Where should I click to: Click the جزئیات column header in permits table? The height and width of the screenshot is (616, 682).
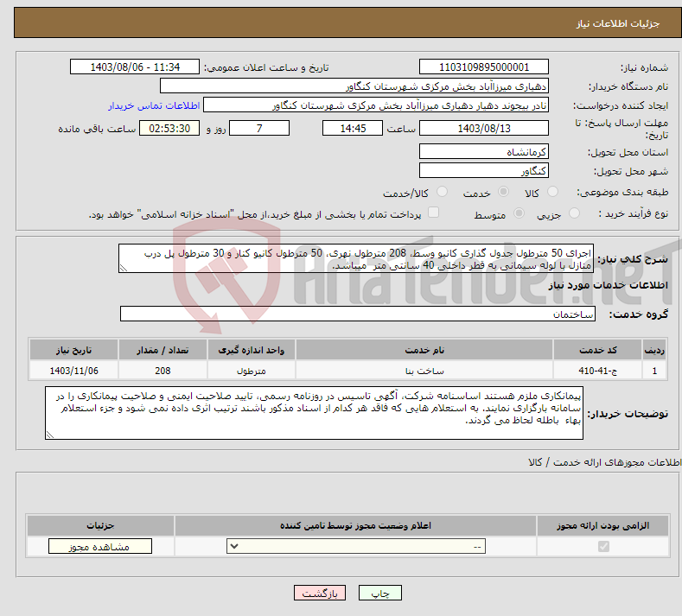coord(100,525)
